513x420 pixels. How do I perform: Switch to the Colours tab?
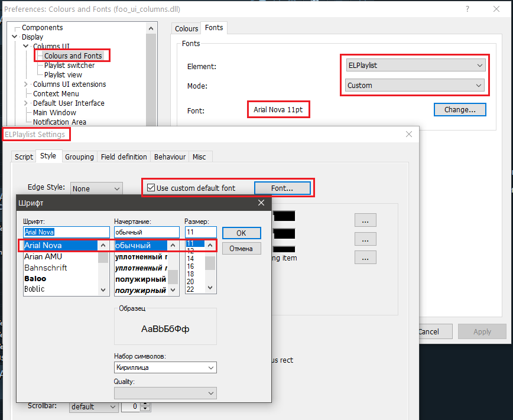186,28
